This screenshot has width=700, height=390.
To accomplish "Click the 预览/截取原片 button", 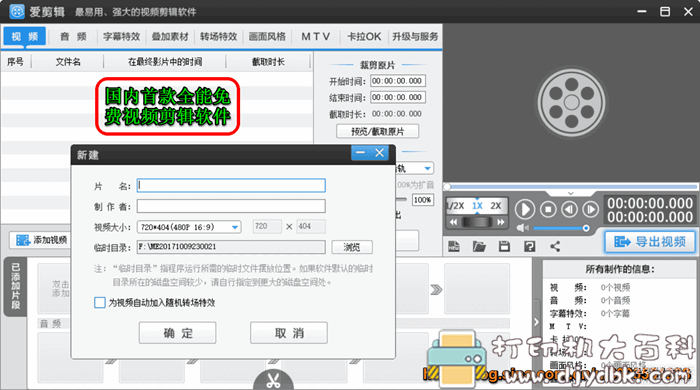I will (x=377, y=132).
